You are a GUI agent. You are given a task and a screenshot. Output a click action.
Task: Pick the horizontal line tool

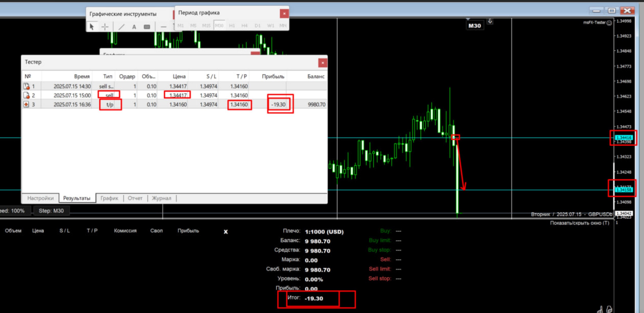point(163,27)
